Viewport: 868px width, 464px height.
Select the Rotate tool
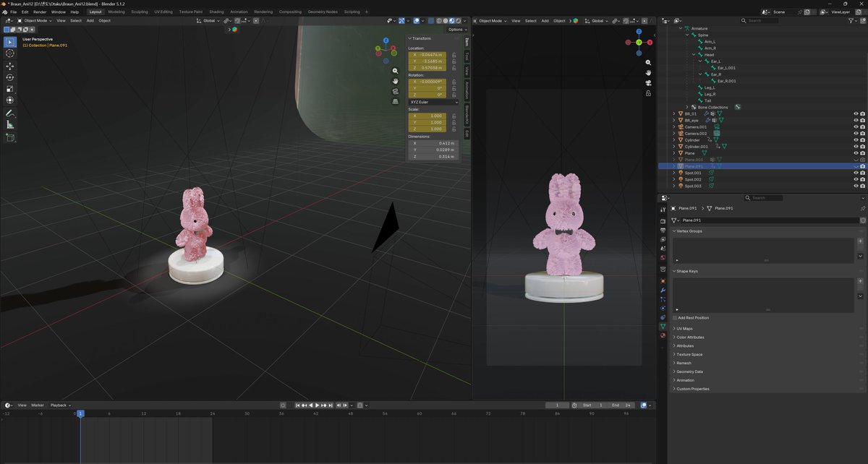point(10,77)
